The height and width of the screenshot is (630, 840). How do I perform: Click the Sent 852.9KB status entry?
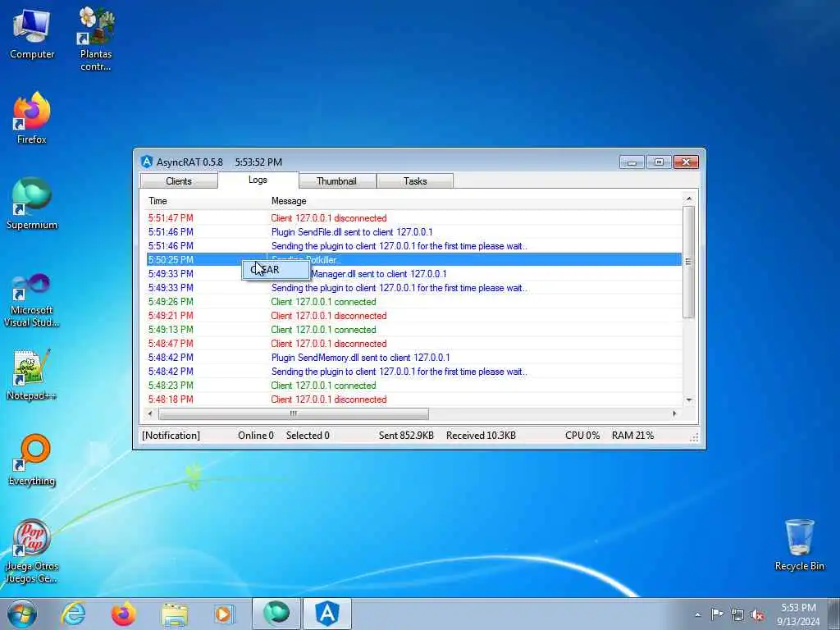pos(406,436)
